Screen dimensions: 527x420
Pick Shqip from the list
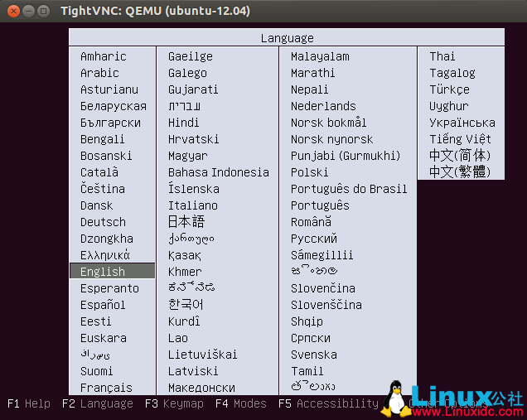[x=307, y=321]
